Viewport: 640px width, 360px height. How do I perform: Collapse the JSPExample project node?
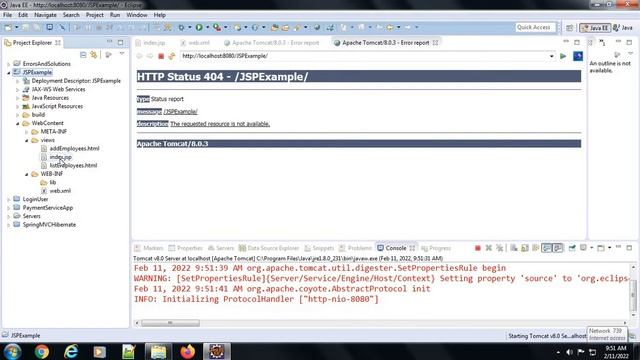pyautogui.click(x=9, y=73)
